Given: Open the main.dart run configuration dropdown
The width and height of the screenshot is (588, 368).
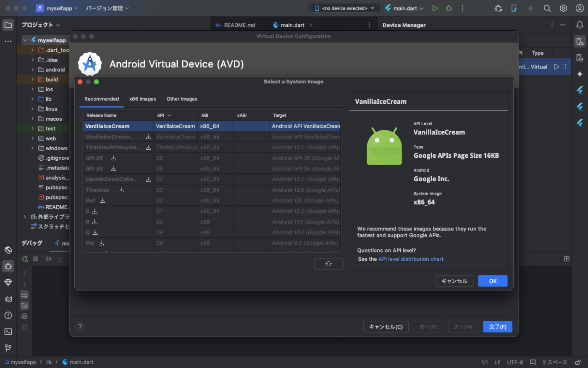Looking at the screenshot, I should point(404,8).
